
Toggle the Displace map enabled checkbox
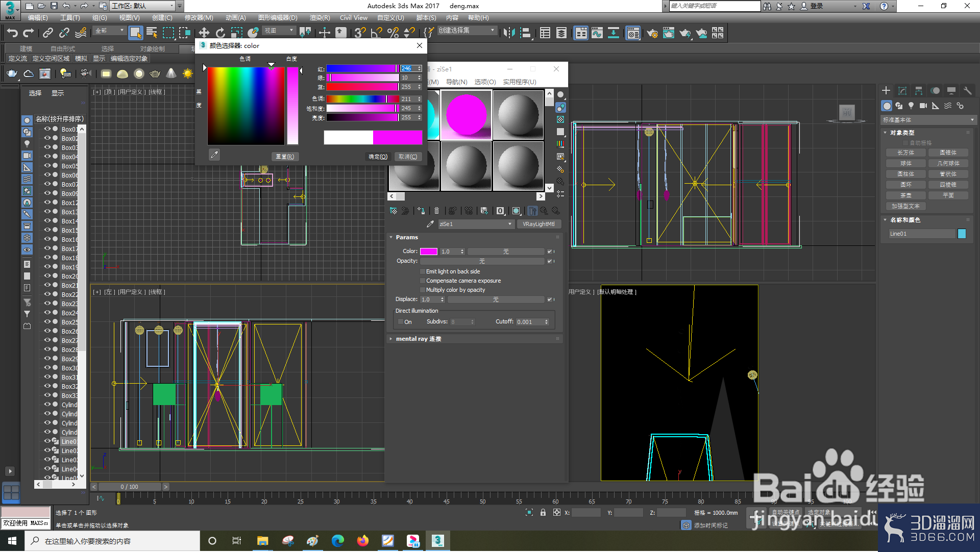click(x=550, y=299)
